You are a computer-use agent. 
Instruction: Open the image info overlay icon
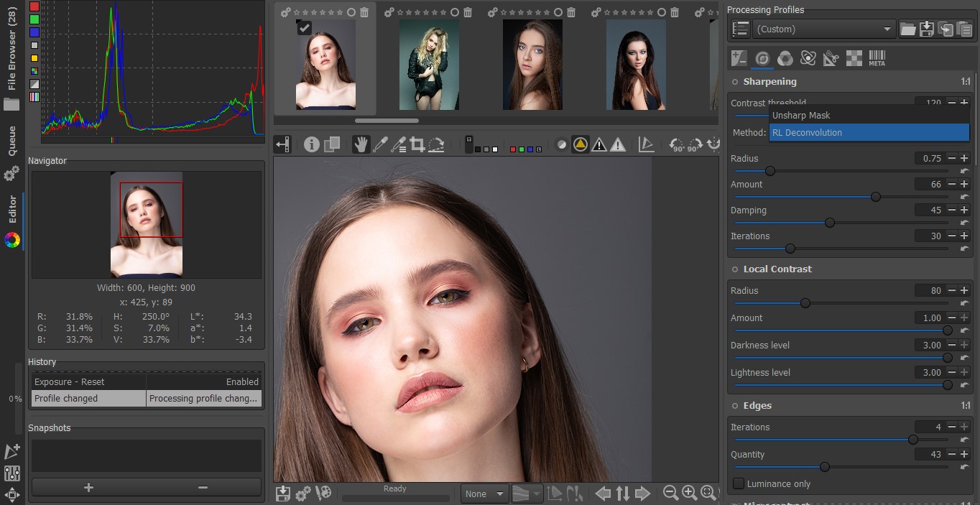311,144
